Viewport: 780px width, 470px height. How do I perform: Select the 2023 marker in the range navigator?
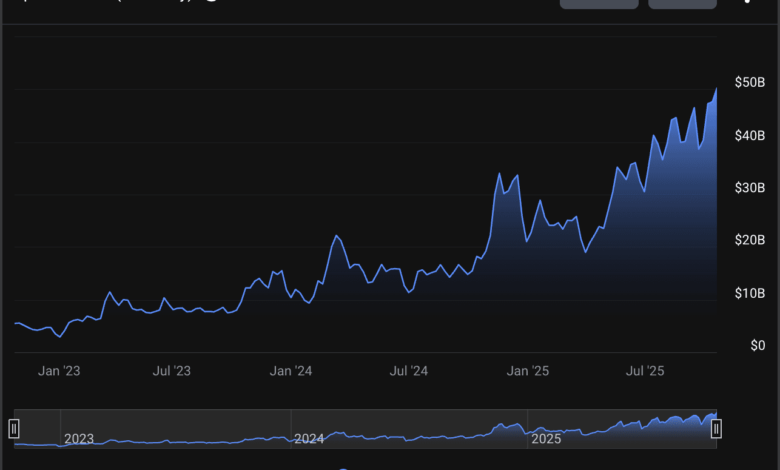[x=79, y=438]
